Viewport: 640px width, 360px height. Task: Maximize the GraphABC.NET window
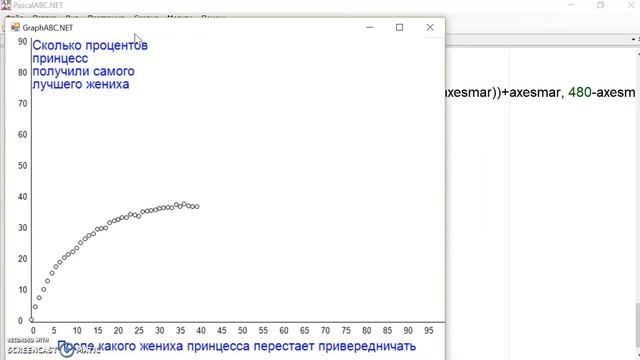(399, 27)
